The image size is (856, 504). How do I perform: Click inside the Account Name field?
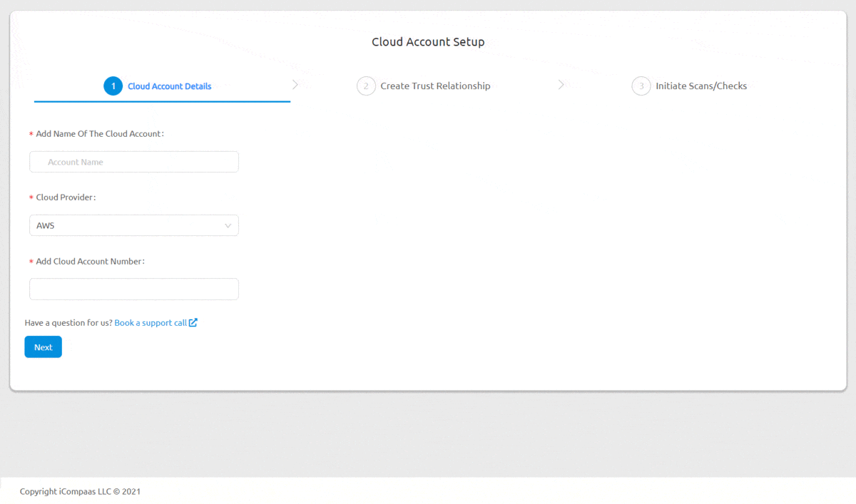tap(133, 162)
